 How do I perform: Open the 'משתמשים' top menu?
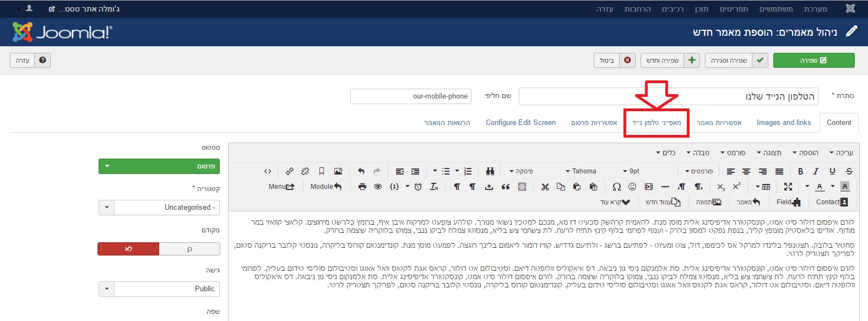(776, 9)
